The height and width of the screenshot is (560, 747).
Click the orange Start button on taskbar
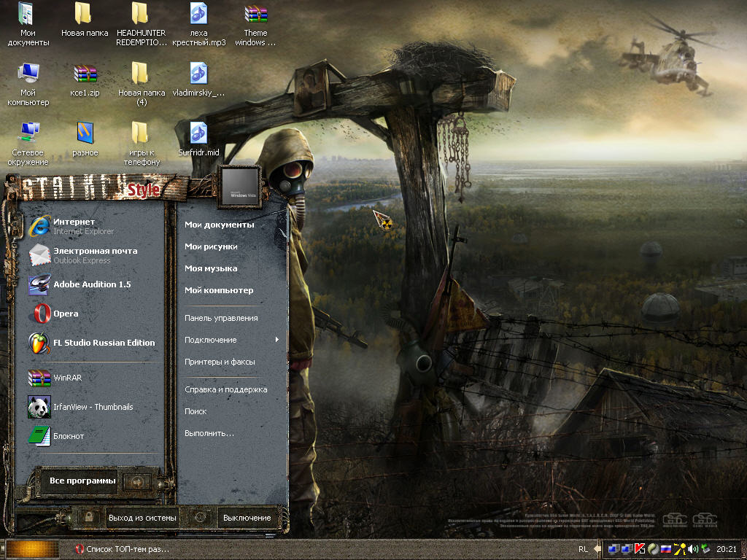click(x=32, y=550)
